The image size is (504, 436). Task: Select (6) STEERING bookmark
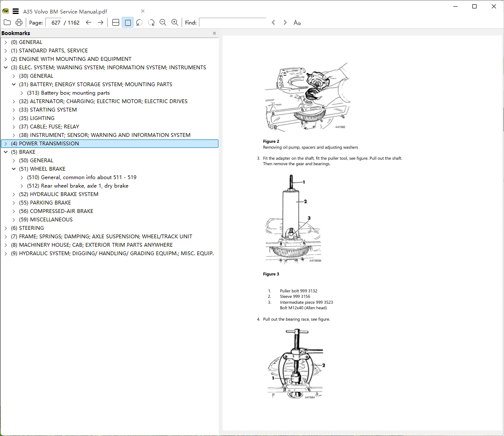[27, 228]
